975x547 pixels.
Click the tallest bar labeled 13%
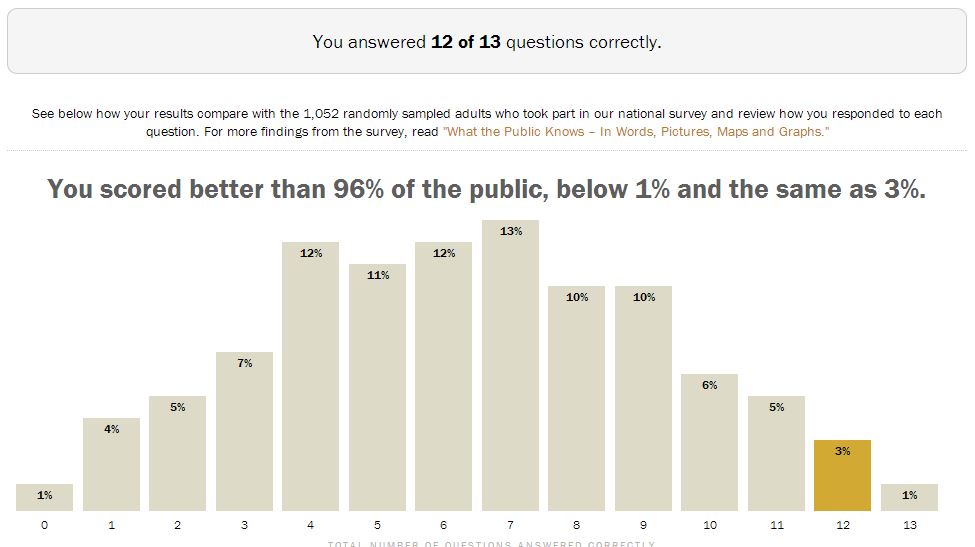[510, 366]
